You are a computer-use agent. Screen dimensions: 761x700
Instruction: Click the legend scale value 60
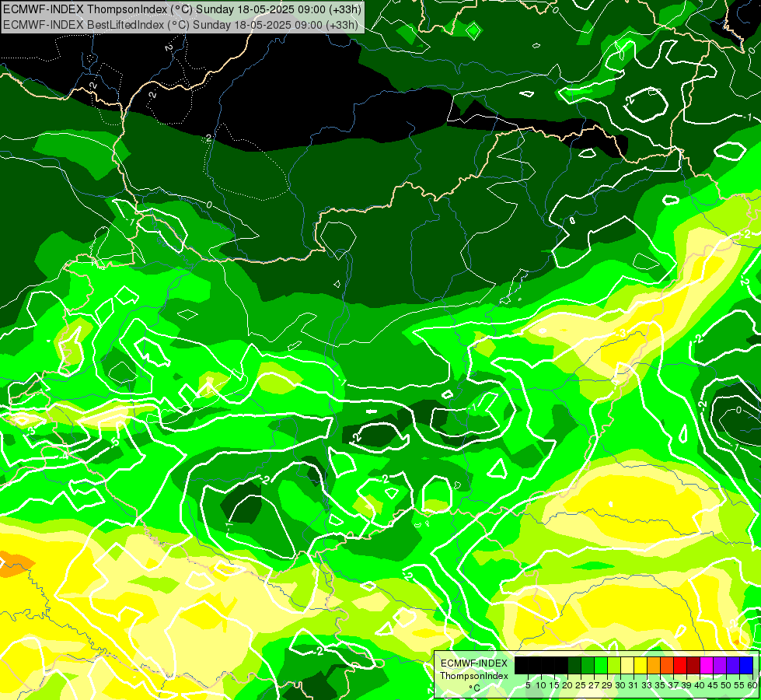pos(752,685)
